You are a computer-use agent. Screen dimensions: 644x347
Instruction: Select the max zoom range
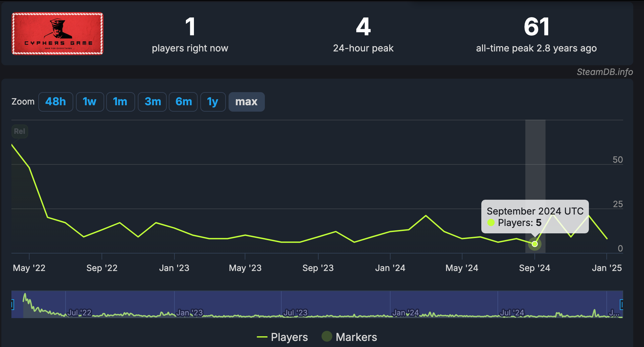pyautogui.click(x=246, y=102)
